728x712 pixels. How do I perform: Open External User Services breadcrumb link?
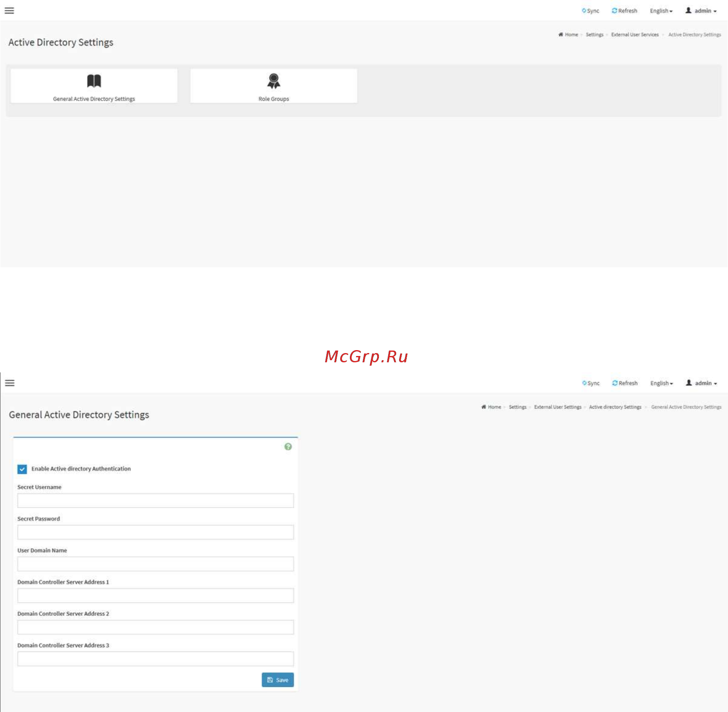pyautogui.click(x=635, y=35)
